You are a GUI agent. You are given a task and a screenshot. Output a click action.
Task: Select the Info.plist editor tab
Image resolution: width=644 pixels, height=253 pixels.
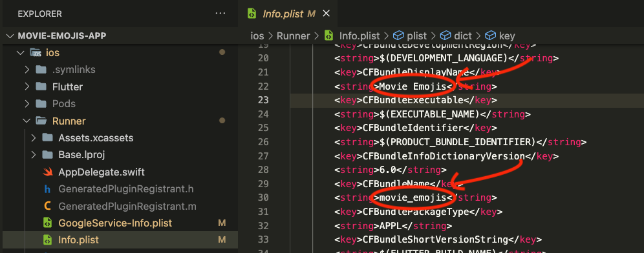point(288,14)
